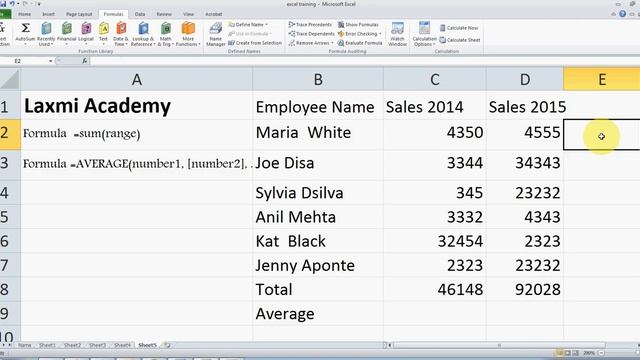Viewport: 640px width, 360px height.
Task: Click Trace Dependents
Action: (311, 33)
